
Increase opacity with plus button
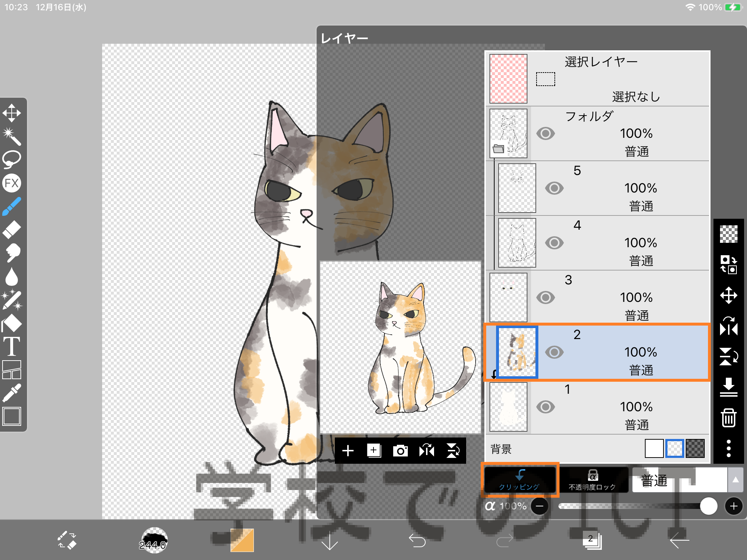coord(734,506)
